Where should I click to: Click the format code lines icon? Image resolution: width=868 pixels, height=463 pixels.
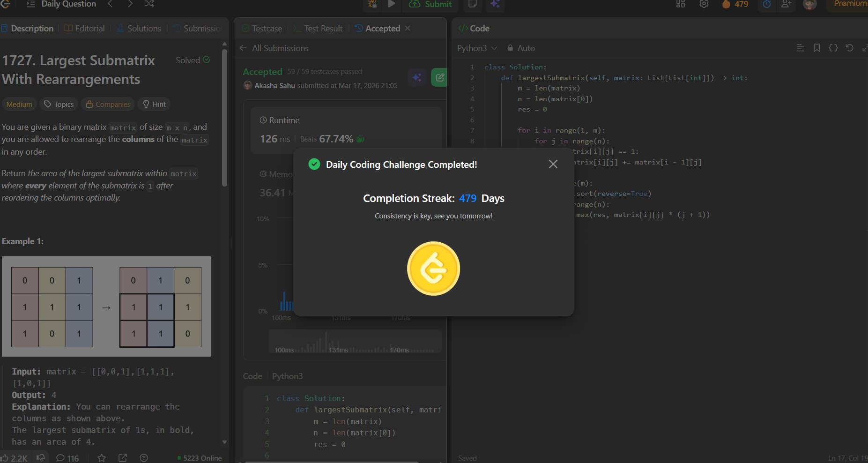[801, 48]
